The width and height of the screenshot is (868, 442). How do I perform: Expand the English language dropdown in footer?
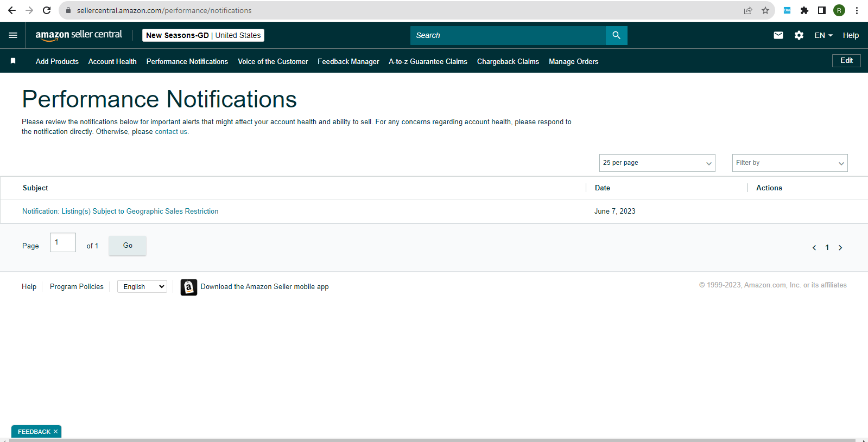pos(142,286)
